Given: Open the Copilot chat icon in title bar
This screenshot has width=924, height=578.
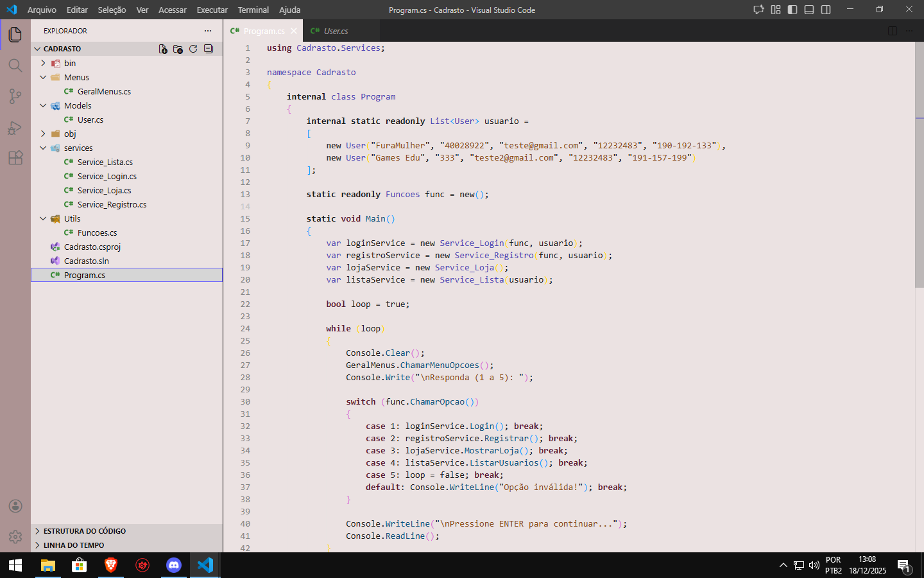Looking at the screenshot, I should click(x=758, y=10).
